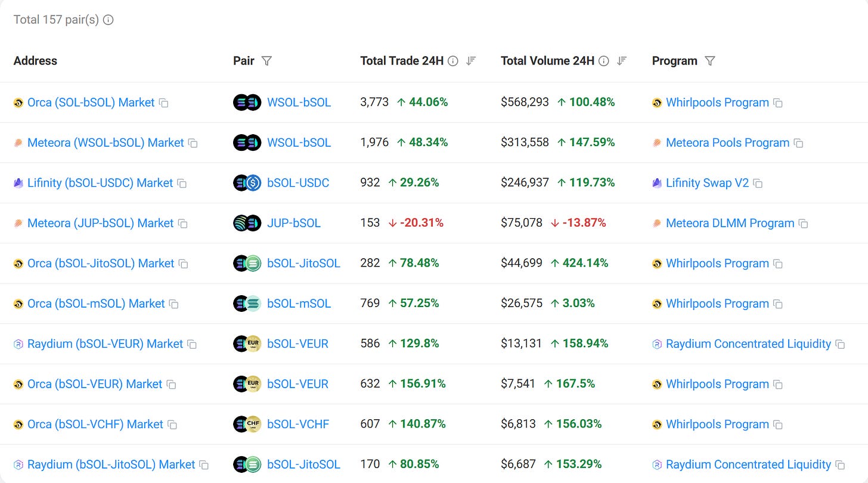The width and height of the screenshot is (868, 483).
Task: Copy Whirlpools Program address in SOL-bSOL row
Action: 777,103
